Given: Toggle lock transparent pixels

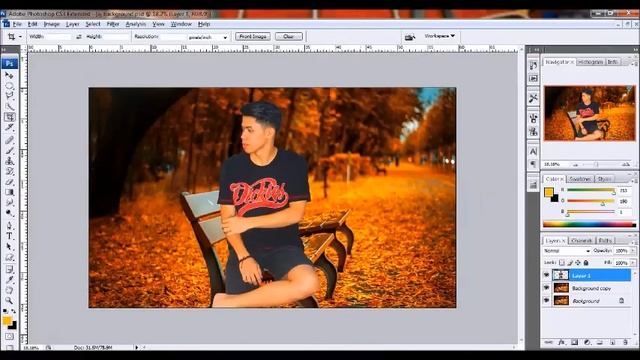Looking at the screenshot, I should coord(562,262).
